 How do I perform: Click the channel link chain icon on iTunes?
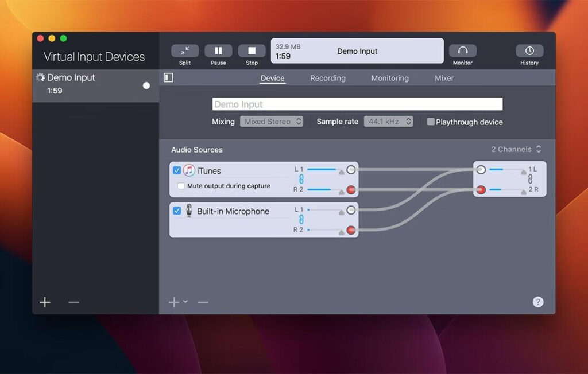point(301,178)
